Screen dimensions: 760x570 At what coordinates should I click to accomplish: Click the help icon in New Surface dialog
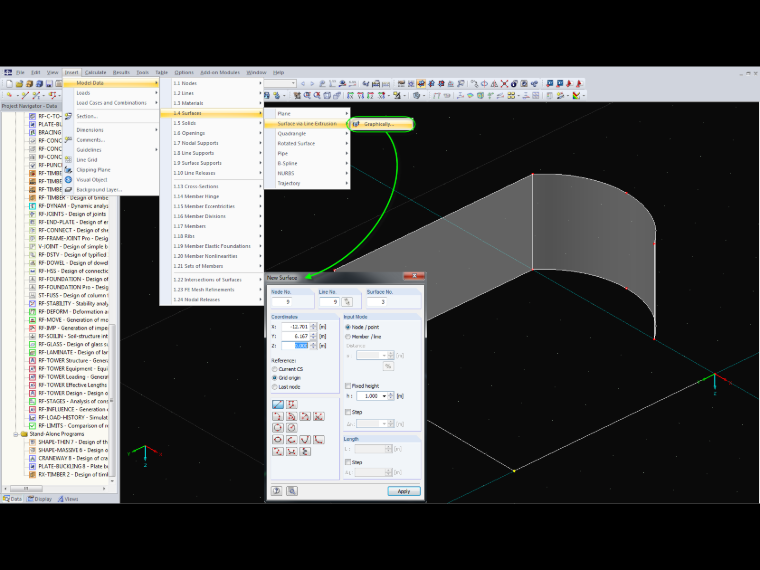pos(277,491)
